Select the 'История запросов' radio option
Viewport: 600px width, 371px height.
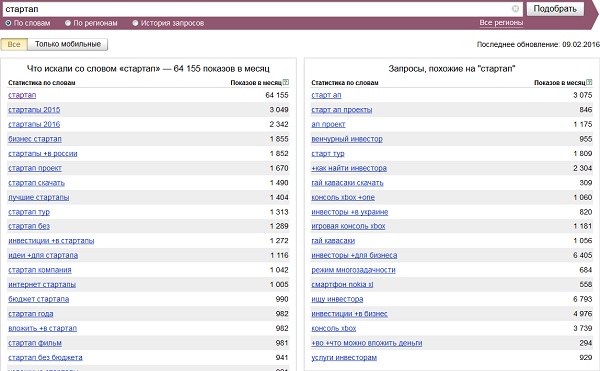135,23
